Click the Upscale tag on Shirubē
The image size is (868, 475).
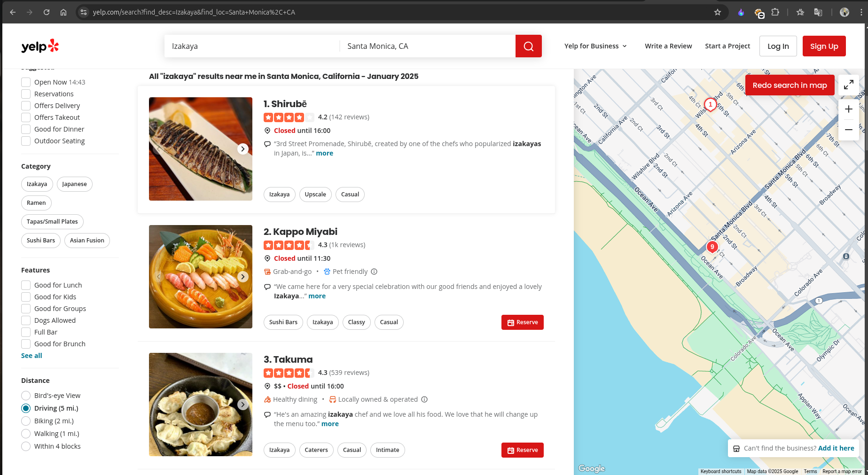315,195
